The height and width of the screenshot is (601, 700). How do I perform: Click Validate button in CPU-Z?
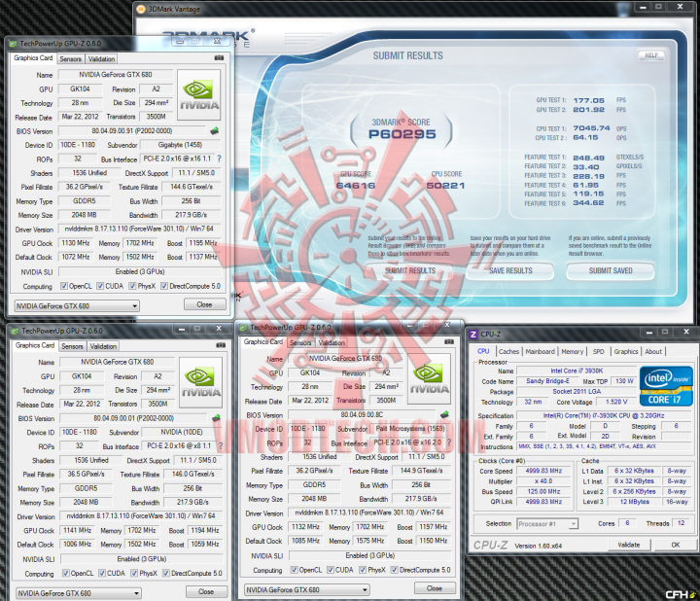coord(629,545)
